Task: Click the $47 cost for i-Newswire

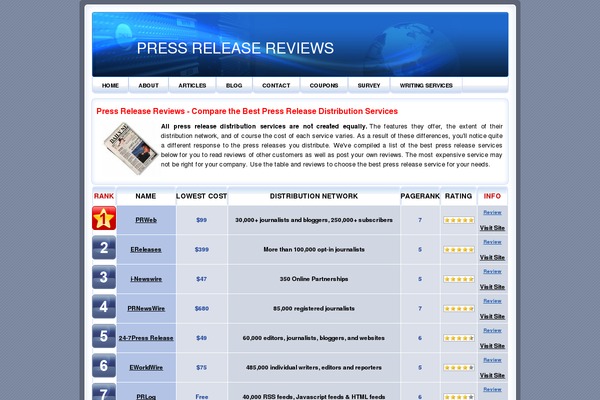Action: 202,279
